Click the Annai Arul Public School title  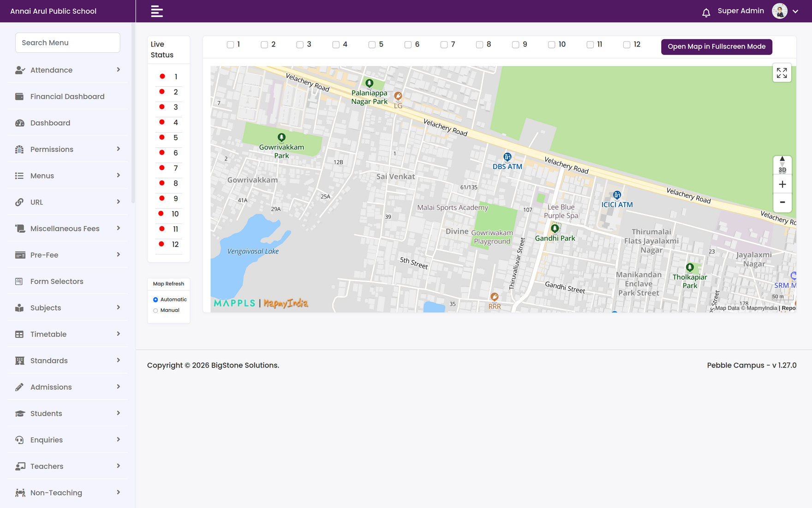53,11
